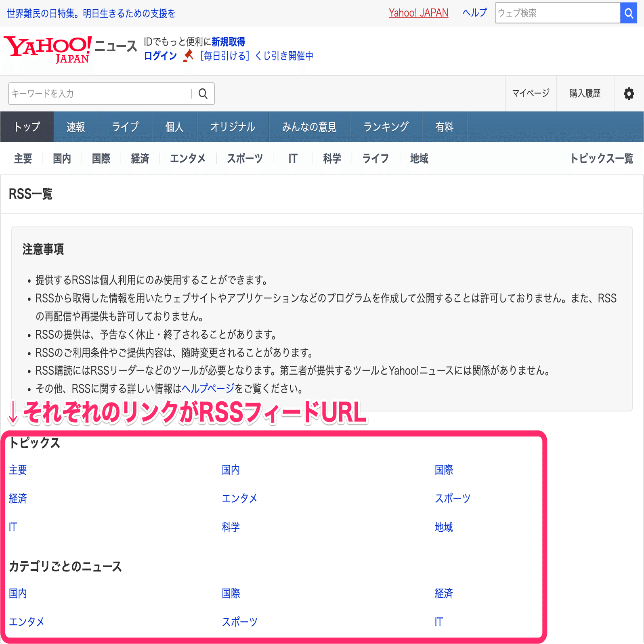Select 経済 in the category bar
Image resolution: width=644 pixels, height=644 pixels.
(140, 158)
